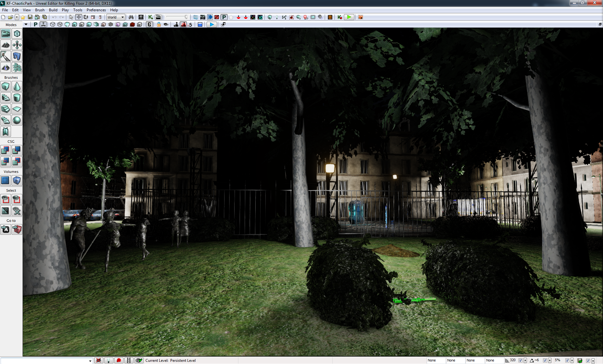Toggle Perspective P viewport button
603x364 pixels.
point(35,24)
